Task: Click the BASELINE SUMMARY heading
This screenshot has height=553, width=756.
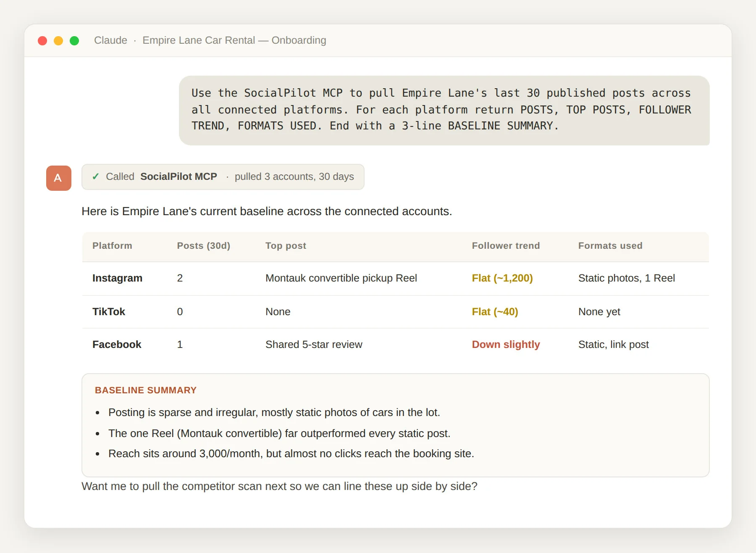Action: (x=146, y=390)
